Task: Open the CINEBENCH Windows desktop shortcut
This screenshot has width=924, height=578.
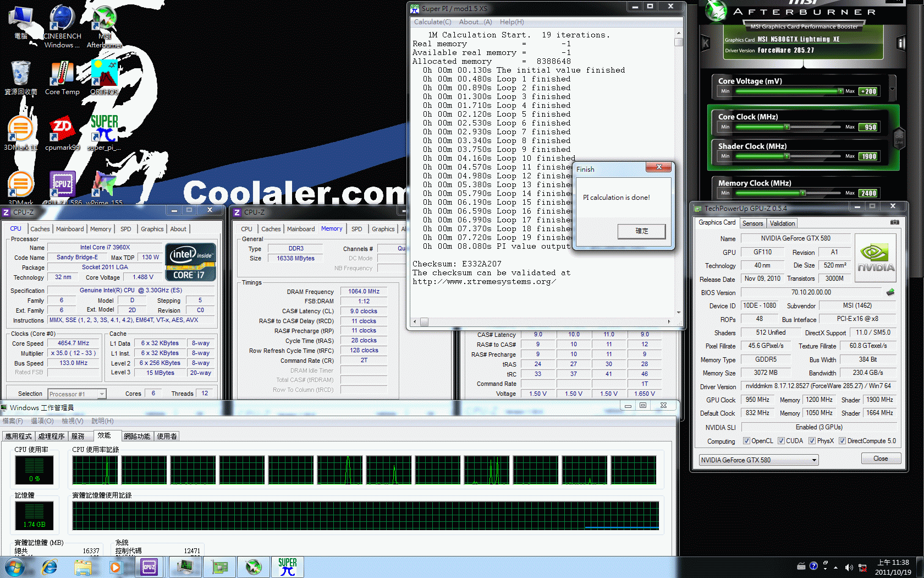Action: coord(62,26)
